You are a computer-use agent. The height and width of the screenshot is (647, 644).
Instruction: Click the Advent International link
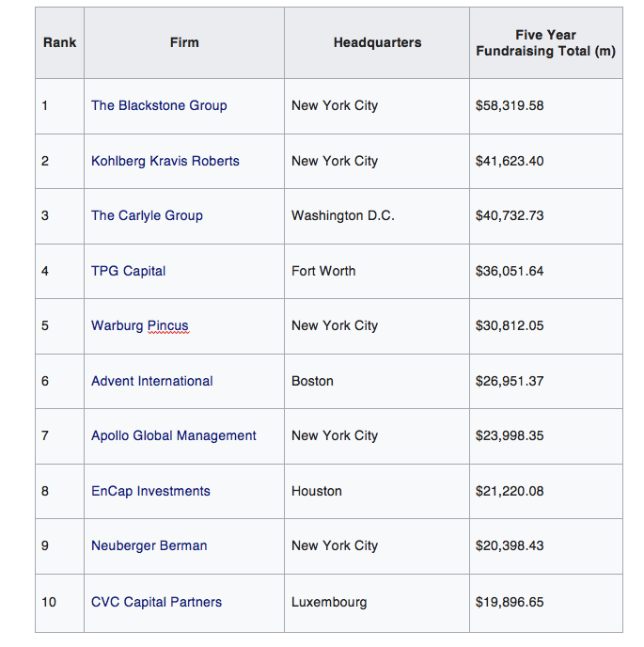click(x=151, y=381)
